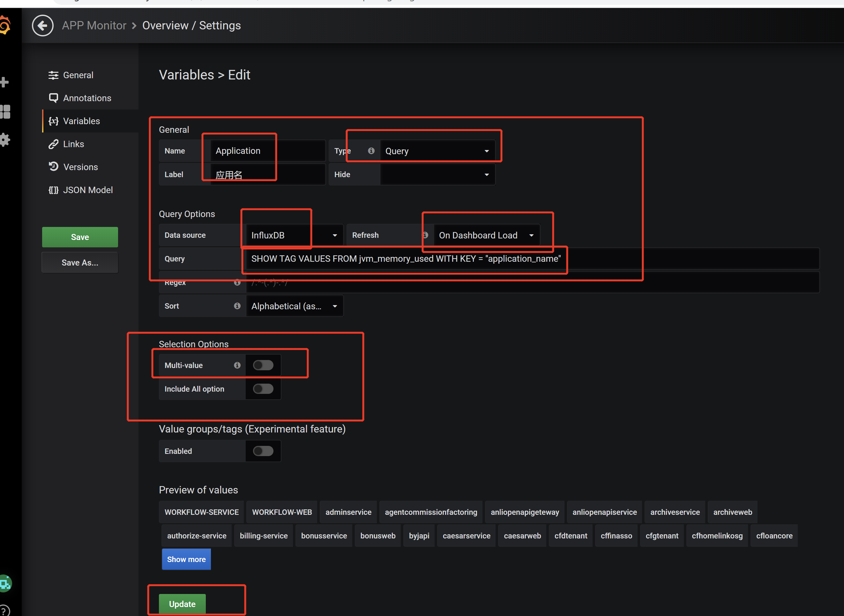This screenshot has height=616, width=844.
Task: Turn on the value groups Enabled switch
Action: (x=263, y=451)
